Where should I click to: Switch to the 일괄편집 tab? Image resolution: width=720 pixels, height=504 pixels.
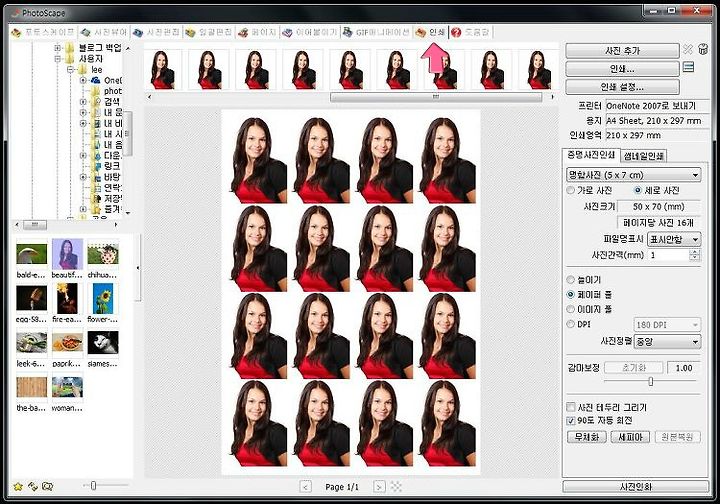(x=208, y=32)
